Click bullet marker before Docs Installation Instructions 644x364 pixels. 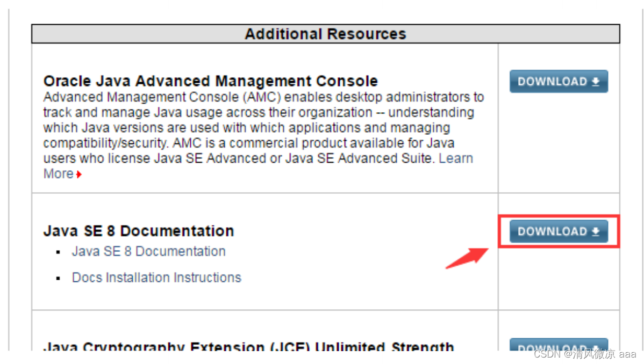pyautogui.click(x=58, y=278)
